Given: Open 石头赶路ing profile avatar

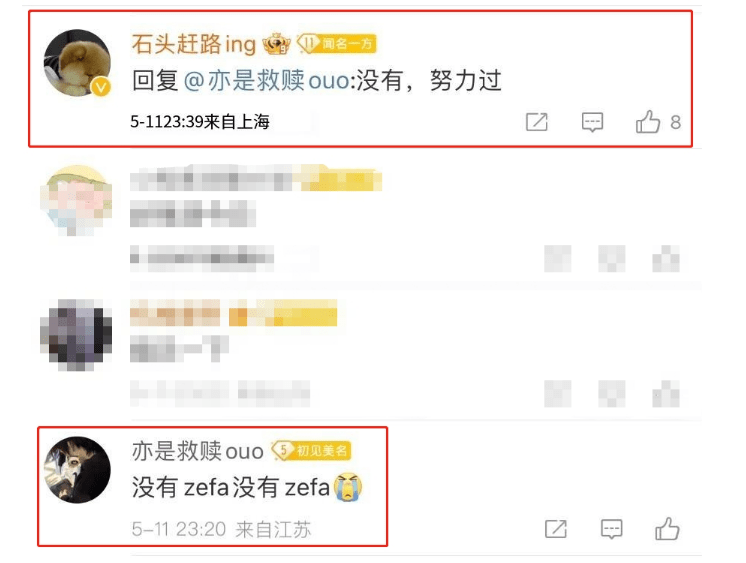Looking at the screenshot, I should click(x=77, y=63).
